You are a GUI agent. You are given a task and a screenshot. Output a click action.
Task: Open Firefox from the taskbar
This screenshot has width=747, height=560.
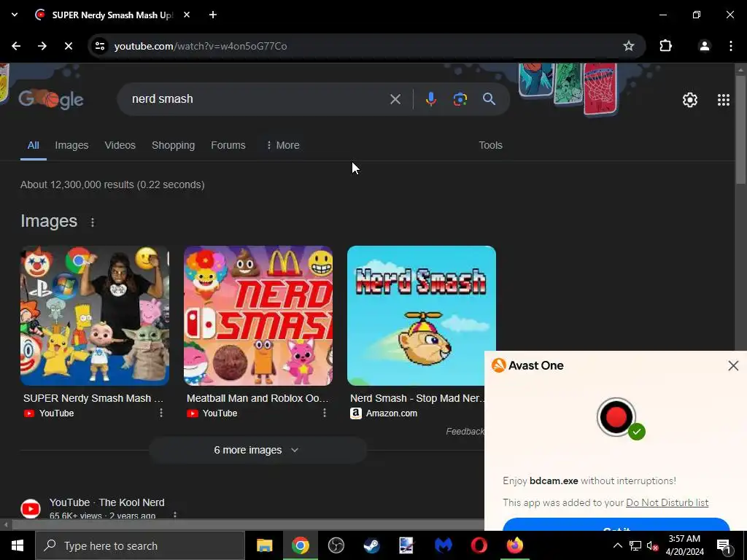tap(514, 545)
